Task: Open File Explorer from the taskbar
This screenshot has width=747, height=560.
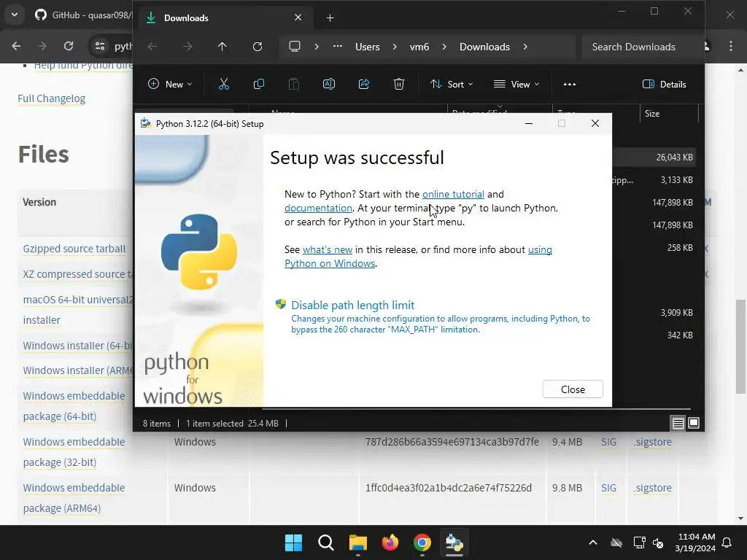Action: (357, 542)
